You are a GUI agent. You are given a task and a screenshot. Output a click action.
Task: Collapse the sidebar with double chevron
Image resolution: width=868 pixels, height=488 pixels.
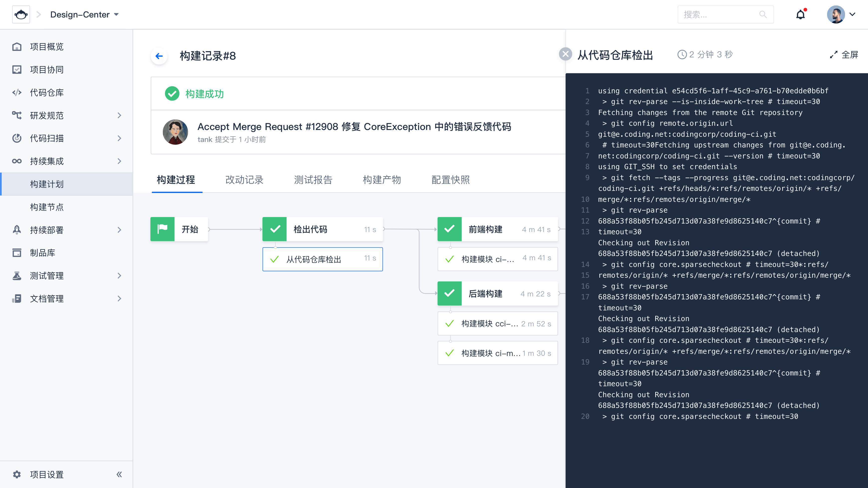(x=119, y=475)
